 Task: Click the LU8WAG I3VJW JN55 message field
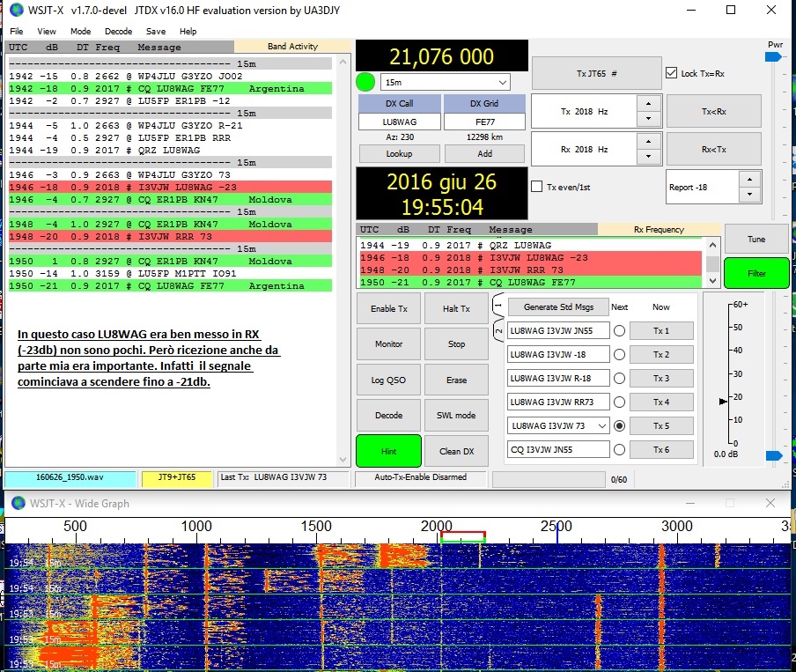558,330
